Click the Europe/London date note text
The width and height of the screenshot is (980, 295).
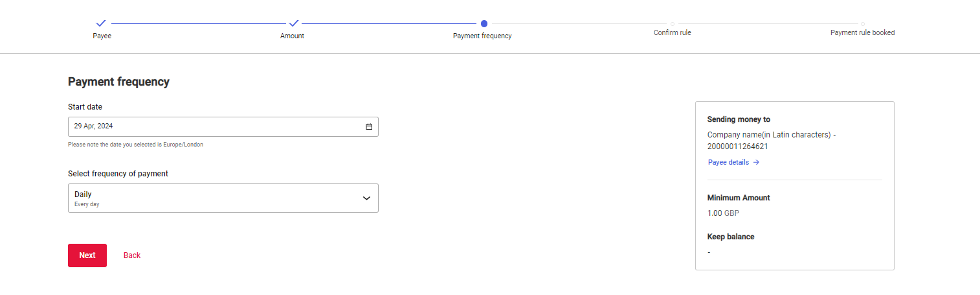click(135, 145)
